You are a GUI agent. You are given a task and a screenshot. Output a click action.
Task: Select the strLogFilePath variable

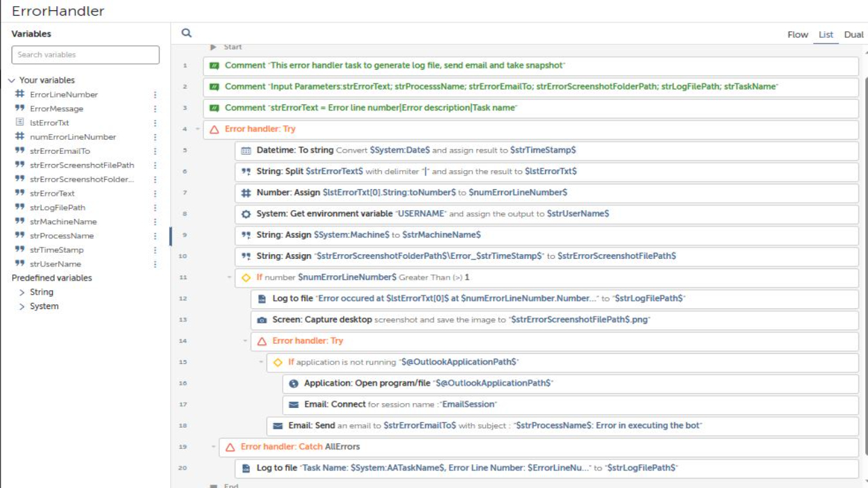pyautogui.click(x=58, y=207)
